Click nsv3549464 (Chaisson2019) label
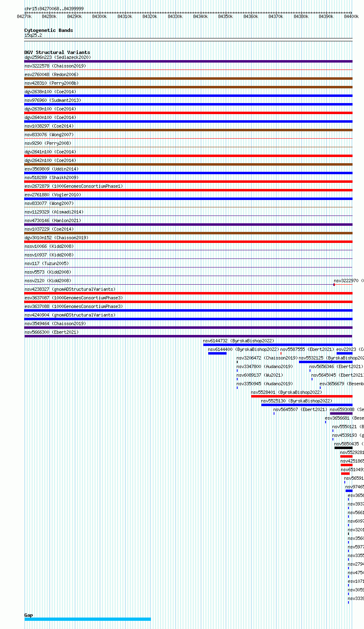The image size is (364, 629). click(55, 323)
